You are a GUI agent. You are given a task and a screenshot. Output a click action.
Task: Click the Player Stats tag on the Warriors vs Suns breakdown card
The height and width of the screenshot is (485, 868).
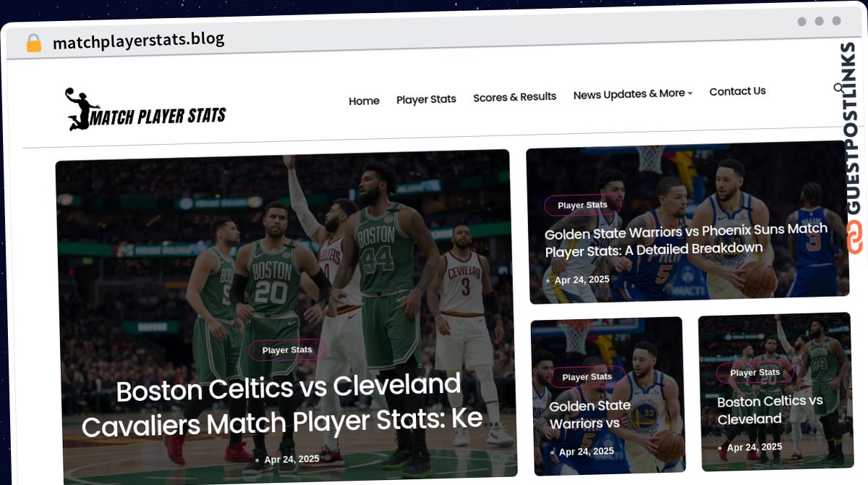coord(582,206)
